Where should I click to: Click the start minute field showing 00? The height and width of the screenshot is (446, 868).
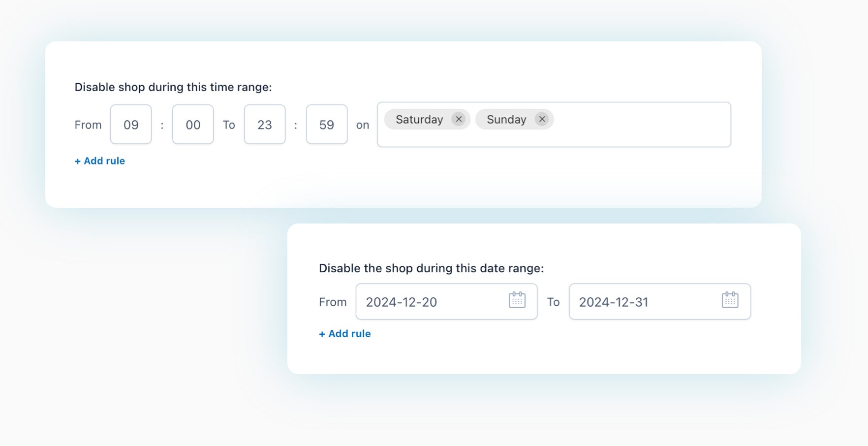pos(193,125)
